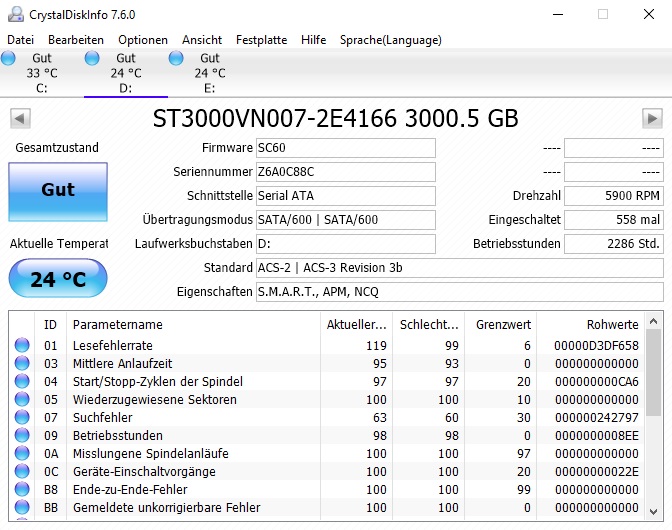The width and height of the screenshot is (672, 530).
Task: Select the Mittlere Anlaufzeit parameter name
Action: pos(123,363)
